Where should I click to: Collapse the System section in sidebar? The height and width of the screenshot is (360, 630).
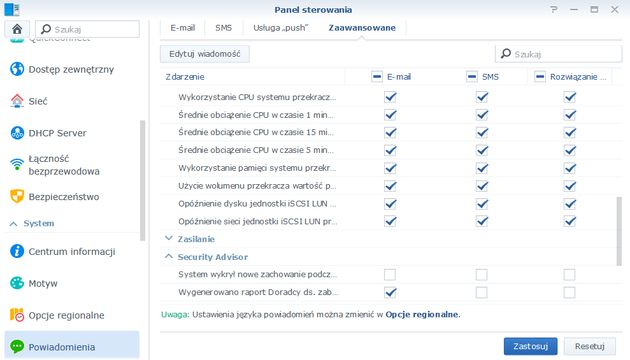13,223
